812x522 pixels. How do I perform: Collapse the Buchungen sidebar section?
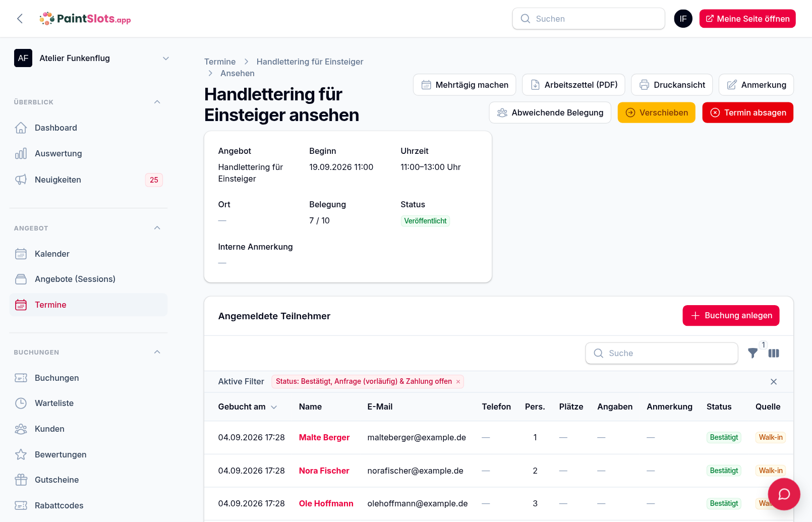(157, 352)
